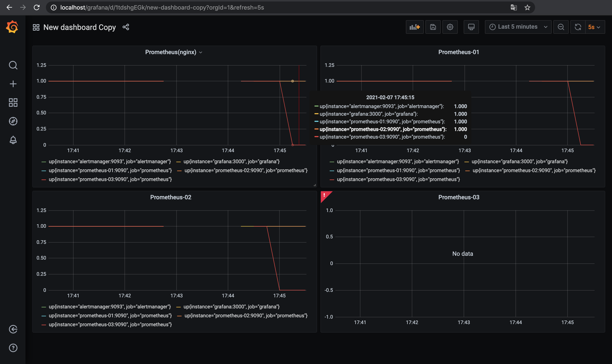This screenshot has height=364, width=612.
Task: Open the 5s refresh interval dropdown
Action: tap(595, 27)
